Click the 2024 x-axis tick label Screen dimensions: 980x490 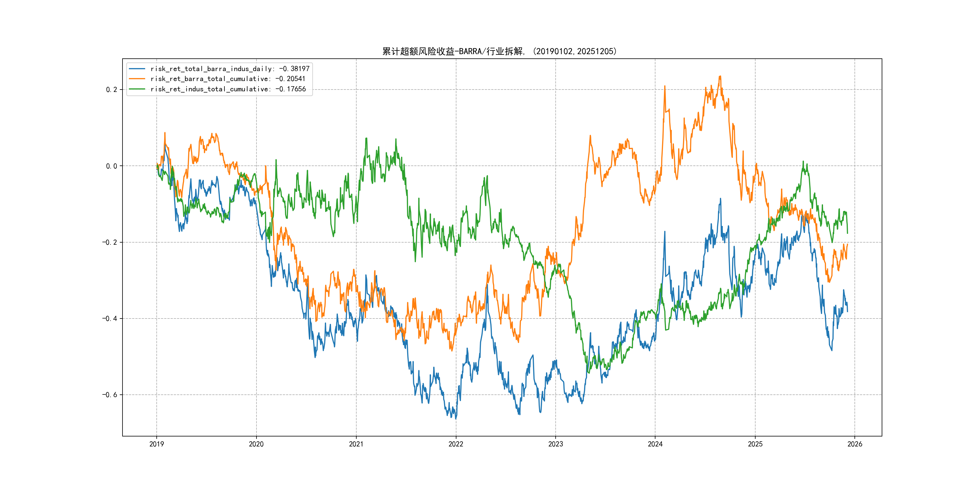tap(655, 444)
